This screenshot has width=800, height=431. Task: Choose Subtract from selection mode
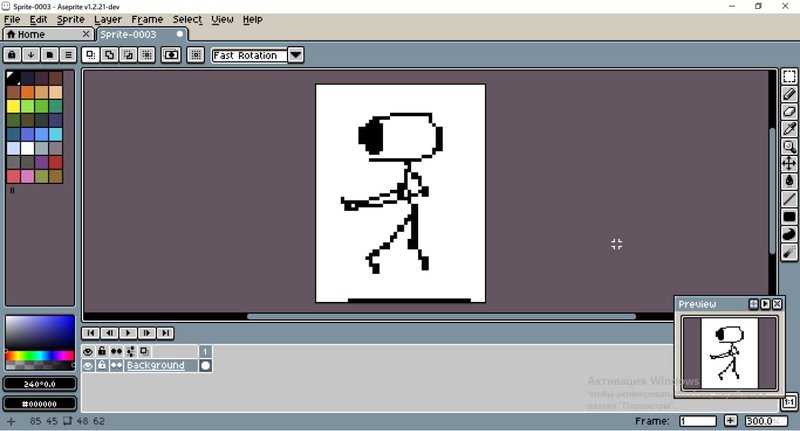click(128, 55)
